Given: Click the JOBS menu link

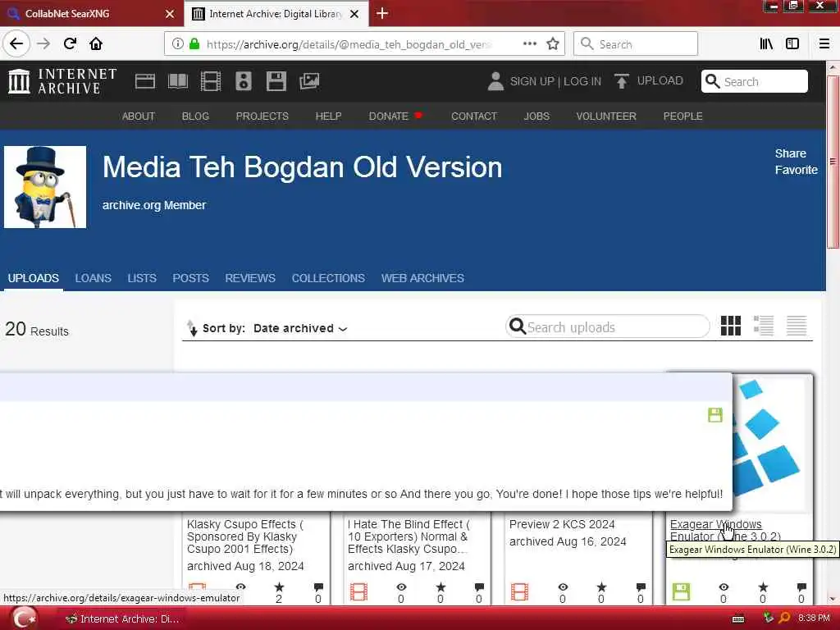Looking at the screenshot, I should click(536, 116).
